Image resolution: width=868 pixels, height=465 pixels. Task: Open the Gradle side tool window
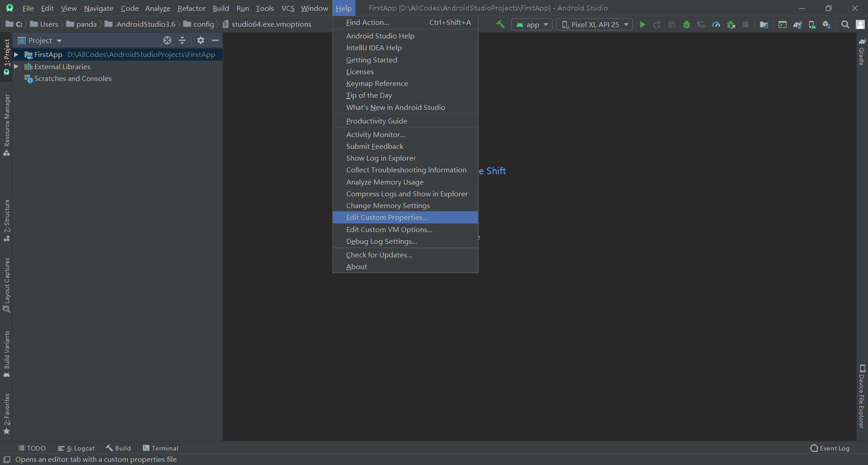pos(862,52)
